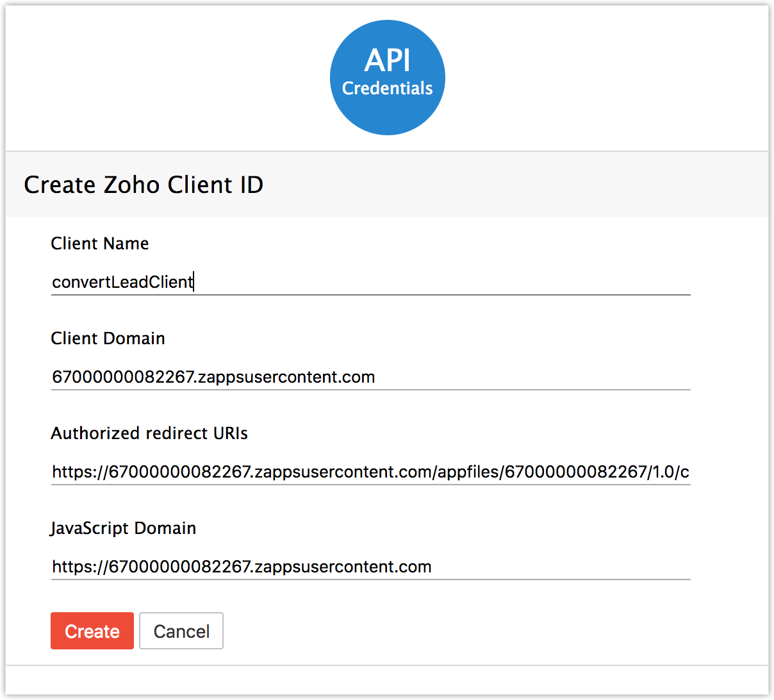The width and height of the screenshot is (774, 700).
Task: Click the Authorized redirect URIs label
Action: 149,433
